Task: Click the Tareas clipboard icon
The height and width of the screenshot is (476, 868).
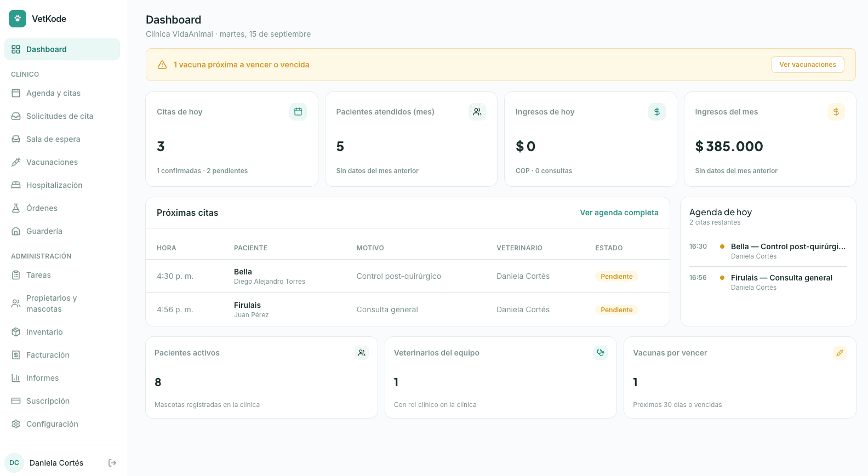Action: coord(16,275)
